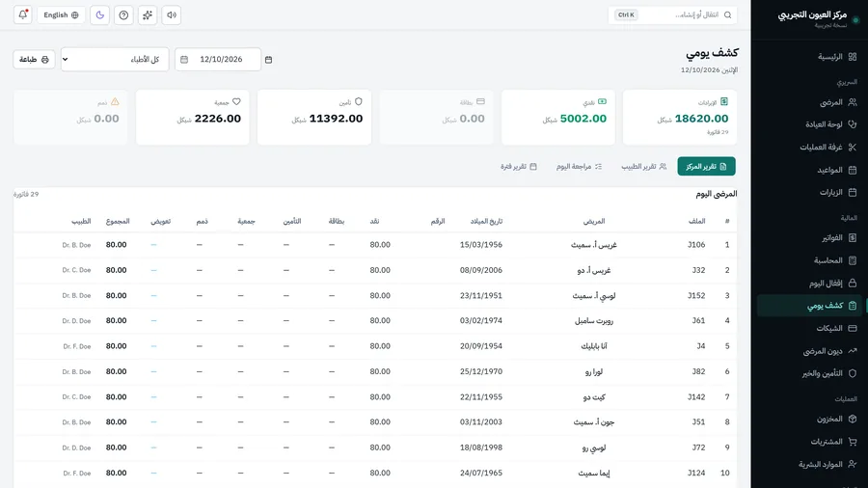This screenshot has height=488, width=868.
Task: Click the جمعية card 2226.00
Action: tap(193, 118)
